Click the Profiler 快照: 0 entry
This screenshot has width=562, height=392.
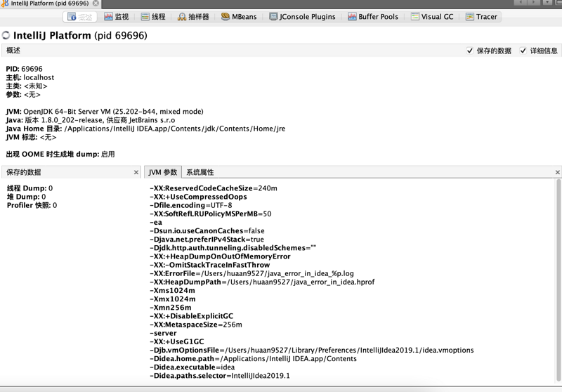[32, 205]
